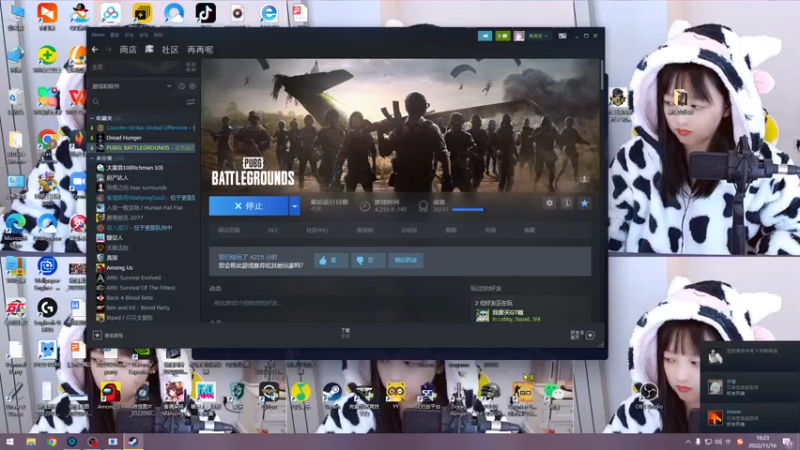The image size is (800, 450).
Task: Click the thumbs-down not-recommend button
Action: click(367, 260)
